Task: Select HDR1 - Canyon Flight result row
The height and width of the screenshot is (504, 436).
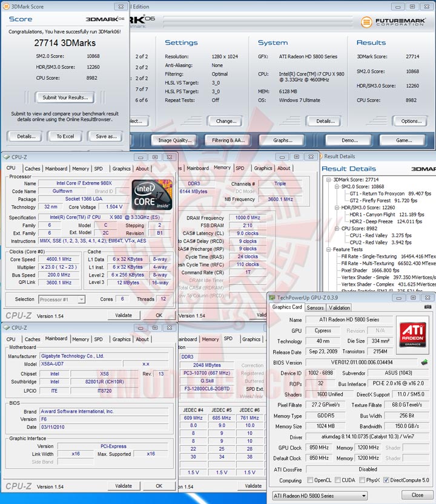Action: pos(387,214)
